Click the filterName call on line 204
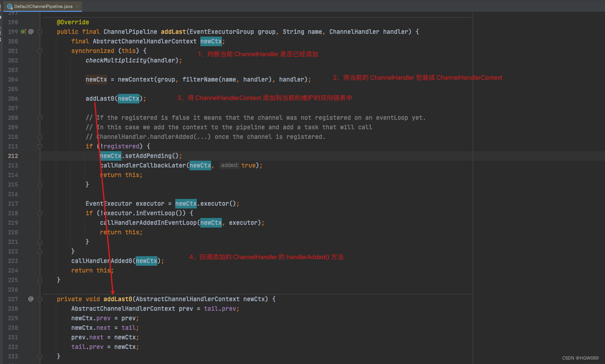Viewport: 605px width, 364px height. [200, 80]
